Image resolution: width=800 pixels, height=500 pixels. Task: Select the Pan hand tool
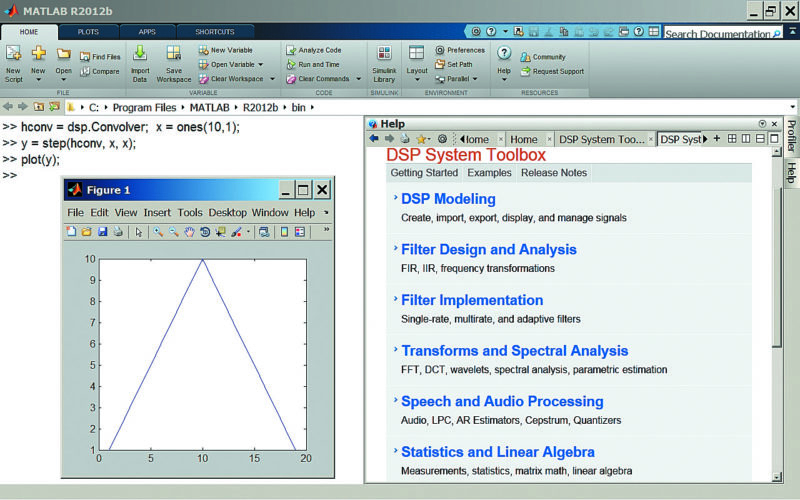click(189, 232)
